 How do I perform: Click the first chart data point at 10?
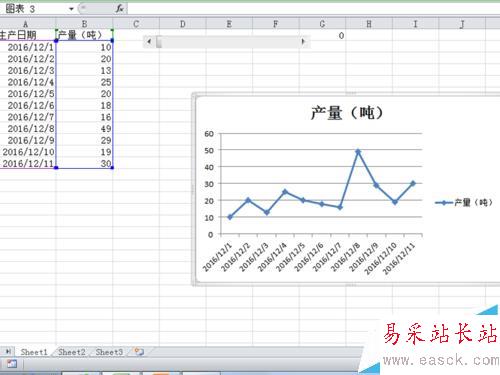click(230, 217)
